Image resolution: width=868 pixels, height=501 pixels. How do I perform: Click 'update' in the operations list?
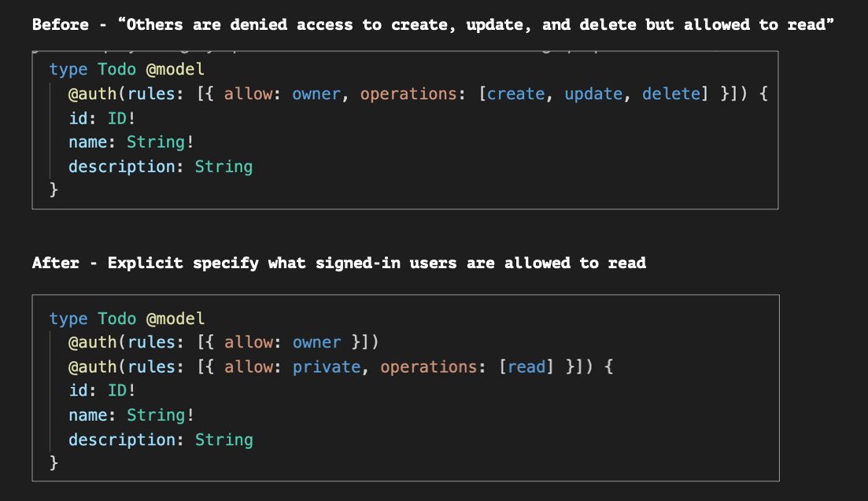pyautogui.click(x=593, y=94)
